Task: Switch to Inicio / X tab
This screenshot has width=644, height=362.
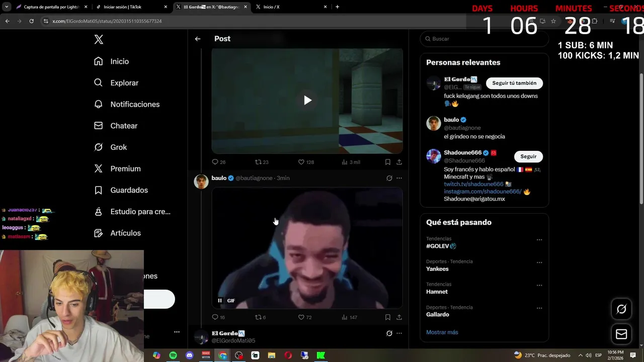Action: point(290,7)
